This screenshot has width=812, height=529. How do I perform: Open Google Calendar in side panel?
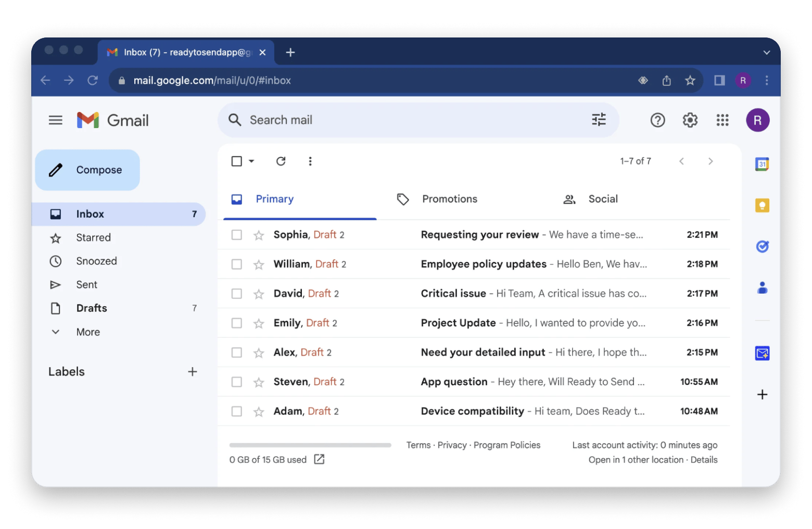[x=762, y=163]
